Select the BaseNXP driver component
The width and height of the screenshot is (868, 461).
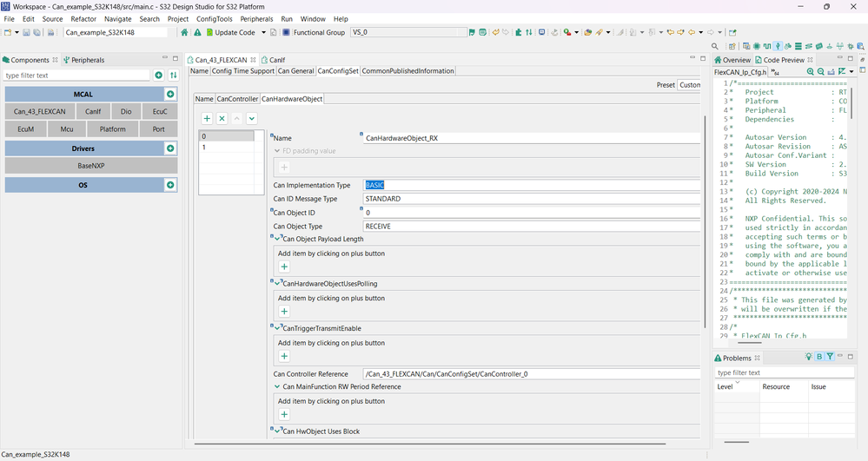click(90, 166)
